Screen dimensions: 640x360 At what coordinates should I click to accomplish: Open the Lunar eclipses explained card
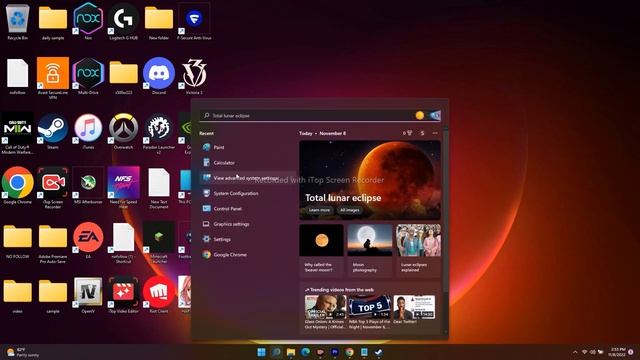[418, 250]
